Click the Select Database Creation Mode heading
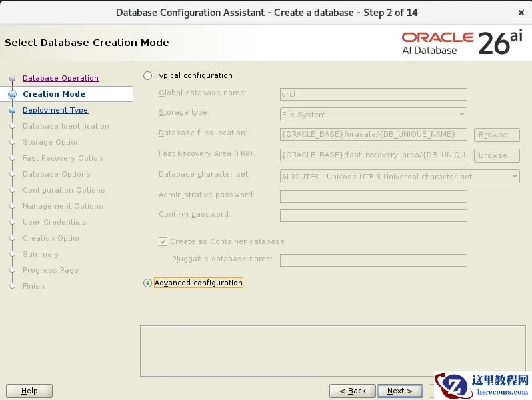This screenshot has width=532, height=400. (x=87, y=43)
